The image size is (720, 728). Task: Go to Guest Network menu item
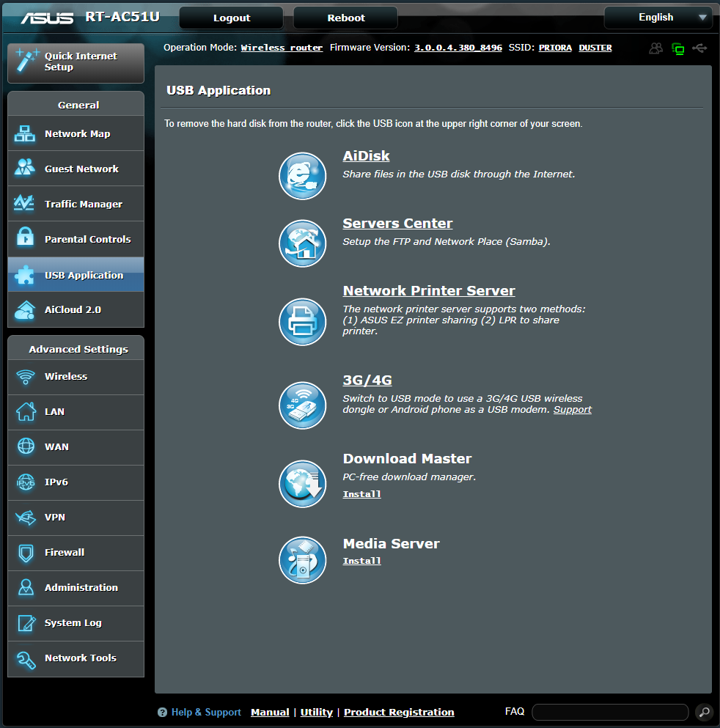click(76, 169)
